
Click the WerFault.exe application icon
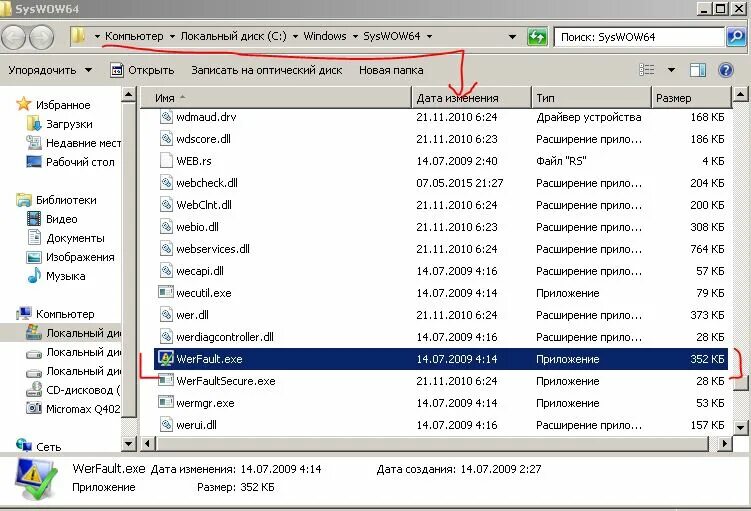[166, 358]
